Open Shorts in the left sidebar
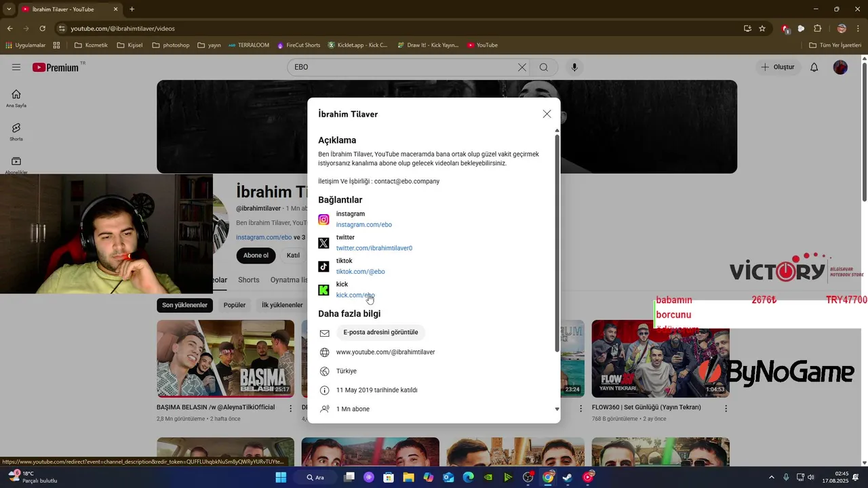The image size is (868, 488). (16, 131)
